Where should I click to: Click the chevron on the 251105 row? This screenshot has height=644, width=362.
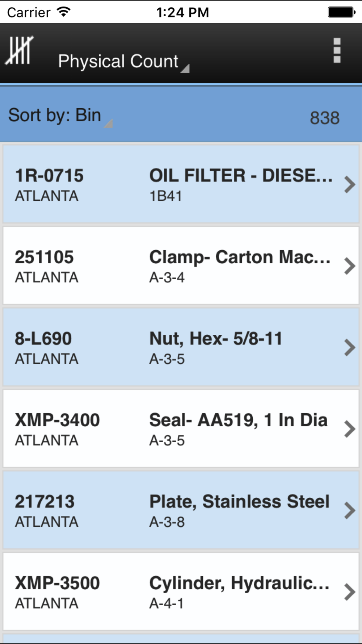(349, 266)
